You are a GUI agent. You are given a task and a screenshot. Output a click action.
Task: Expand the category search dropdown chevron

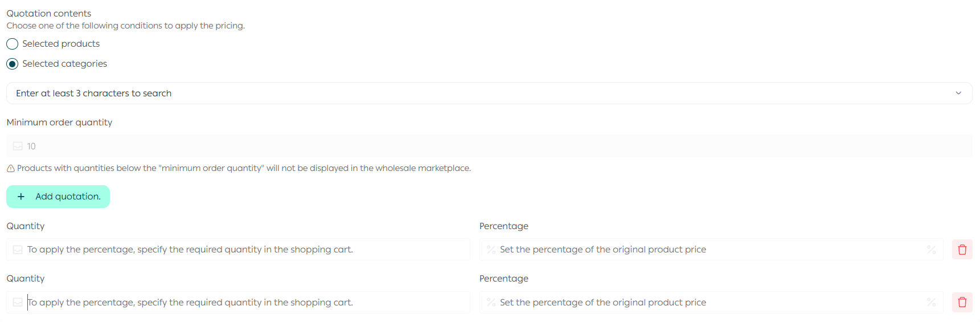pyautogui.click(x=958, y=93)
